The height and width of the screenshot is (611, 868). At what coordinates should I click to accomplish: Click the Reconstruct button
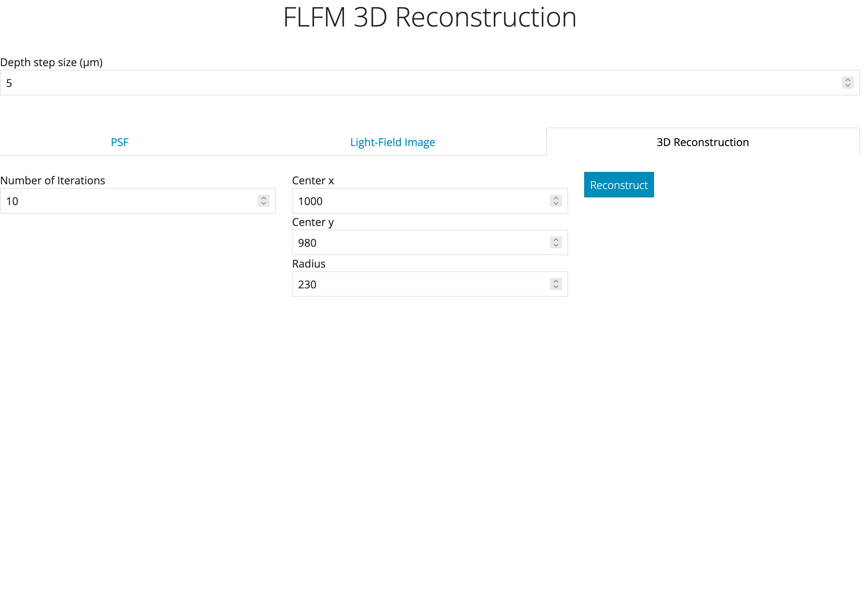click(619, 185)
